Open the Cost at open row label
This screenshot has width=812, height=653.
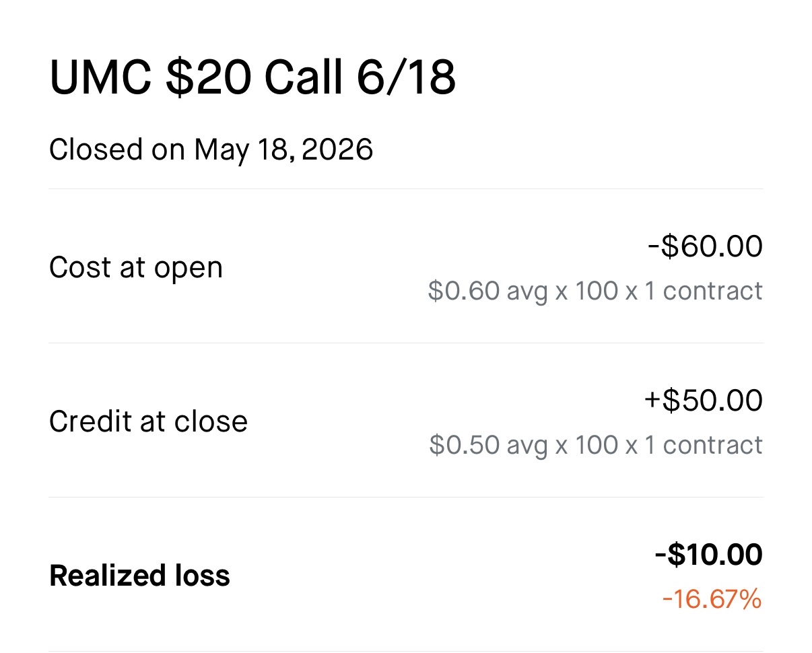[x=136, y=268]
